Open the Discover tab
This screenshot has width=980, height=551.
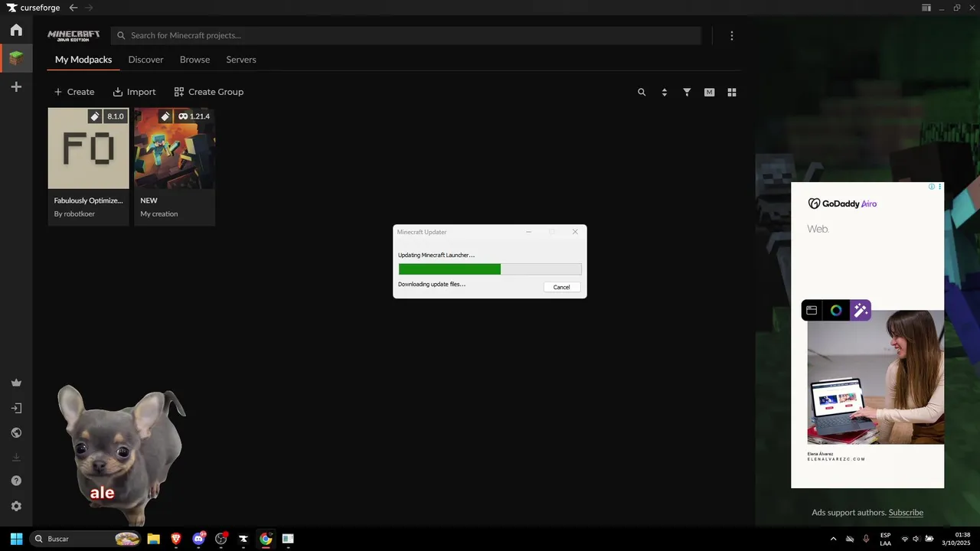pos(145,60)
